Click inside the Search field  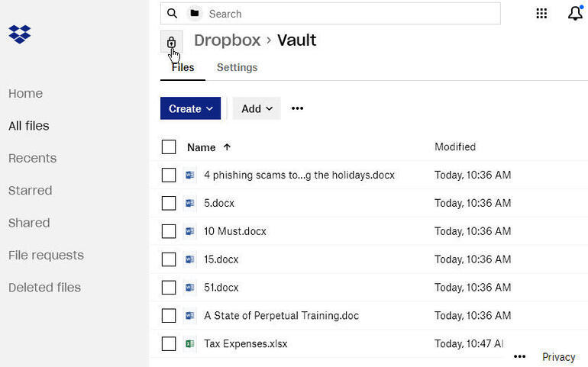(351, 14)
